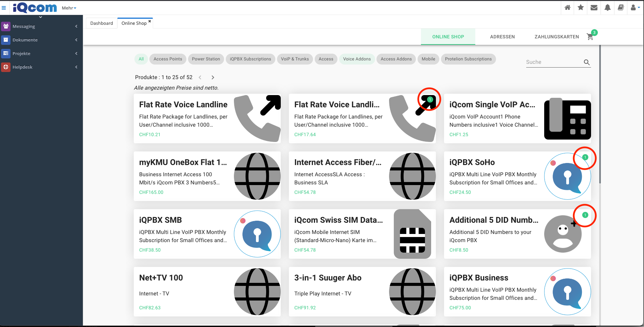Click the CHF8.50 price
Screen dimensions: 644x327
pos(459,250)
